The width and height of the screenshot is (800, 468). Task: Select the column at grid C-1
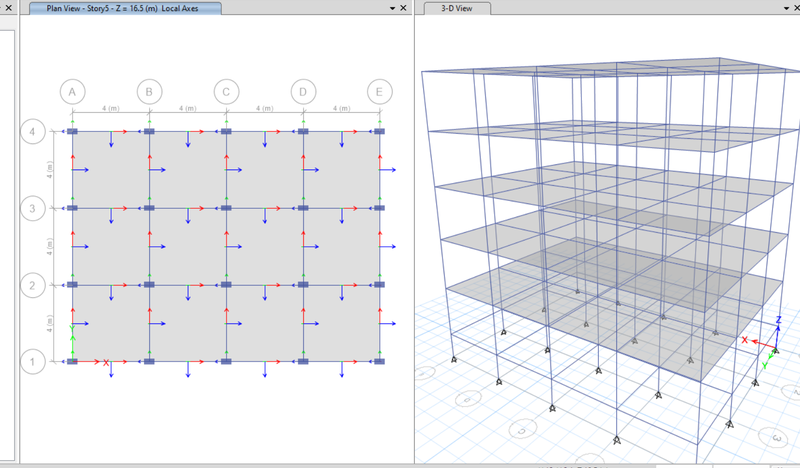226,361
